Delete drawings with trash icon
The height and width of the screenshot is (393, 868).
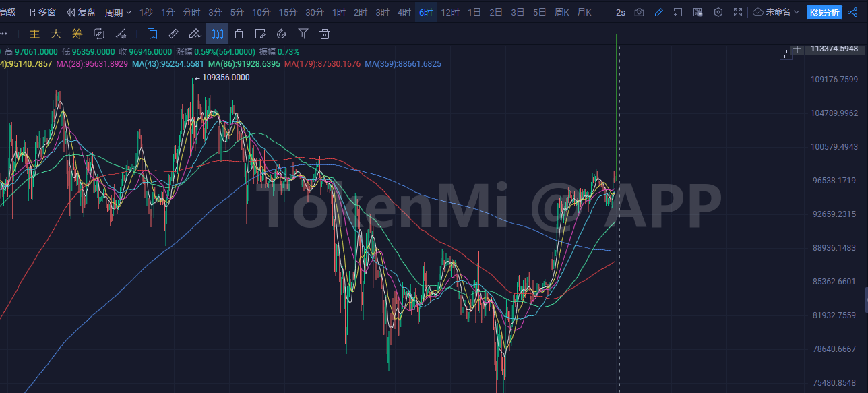[325, 34]
